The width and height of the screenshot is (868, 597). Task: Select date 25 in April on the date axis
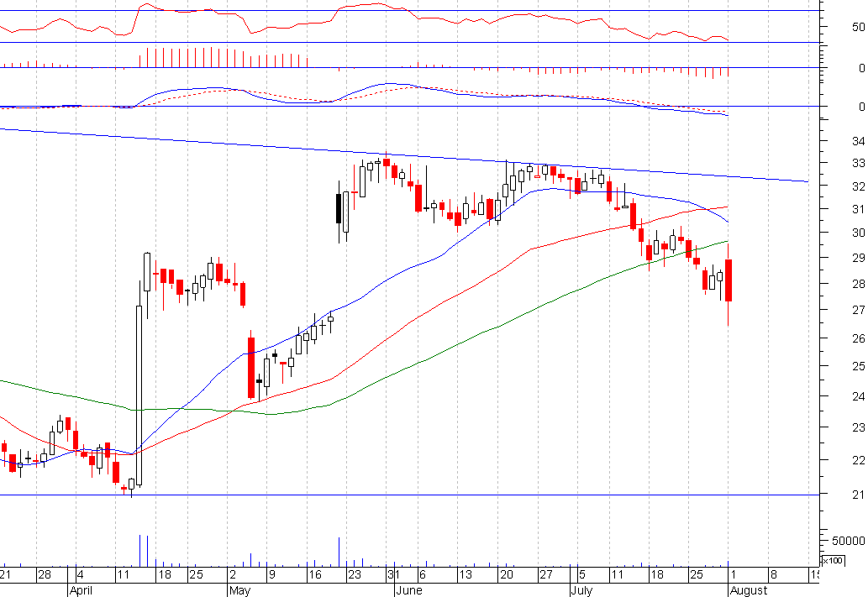pyautogui.click(x=196, y=574)
